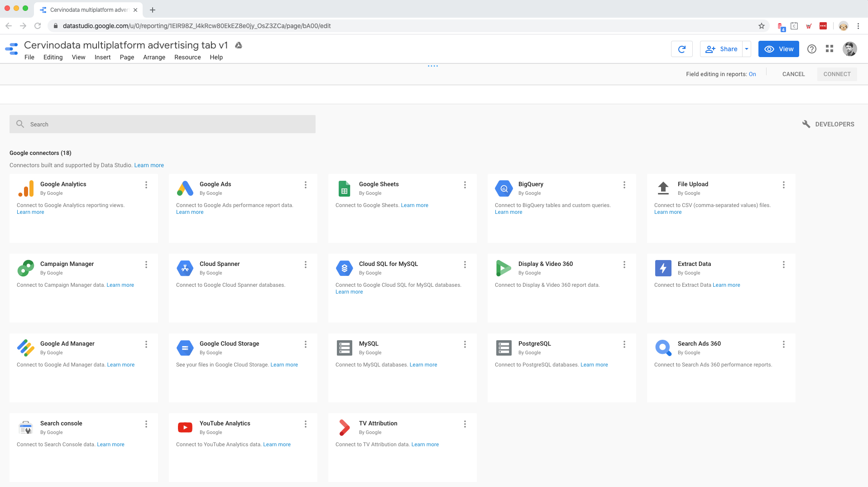Click the Data Studio logo icon
The height and width of the screenshot is (487, 868).
click(x=12, y=49)
